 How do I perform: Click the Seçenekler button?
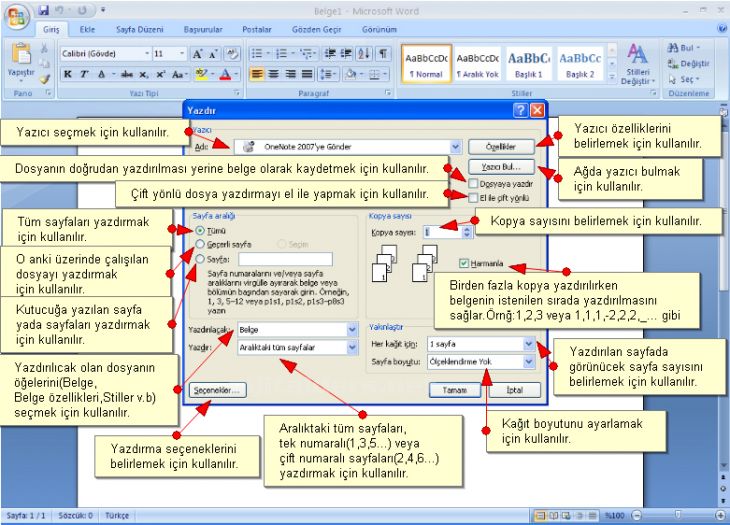[217, 390]
